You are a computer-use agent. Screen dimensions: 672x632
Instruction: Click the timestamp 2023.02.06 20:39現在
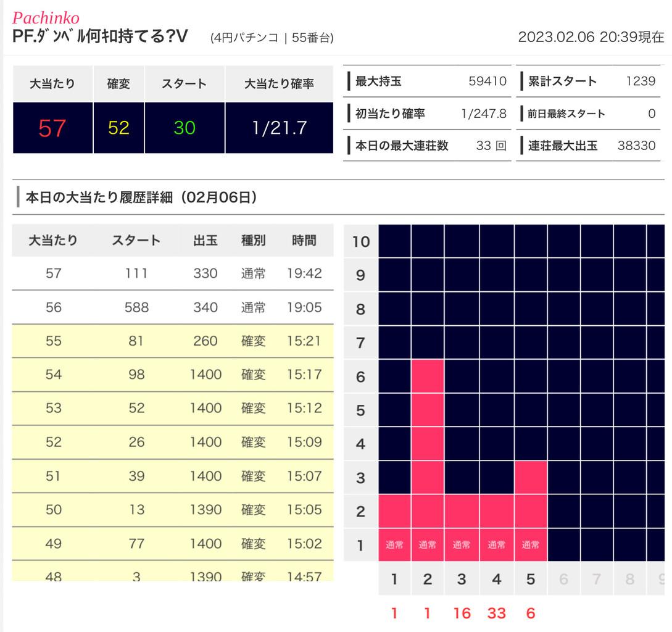pos(591,37)
